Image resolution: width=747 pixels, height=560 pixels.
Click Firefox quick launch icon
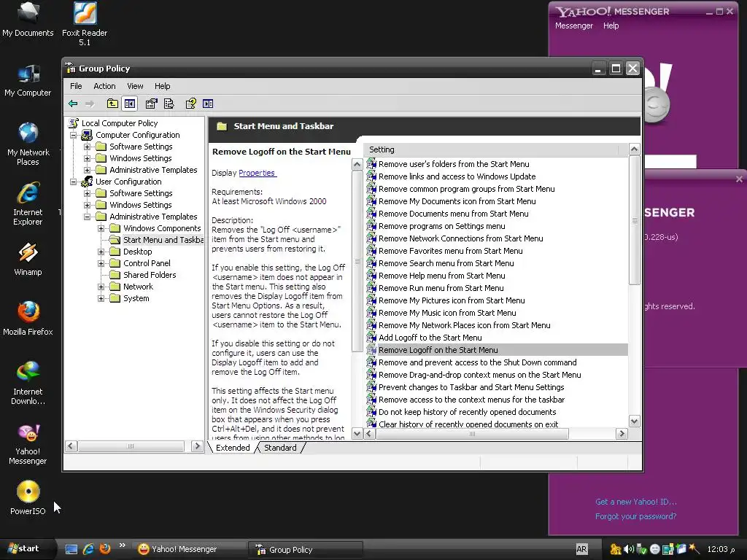(105, 549)
